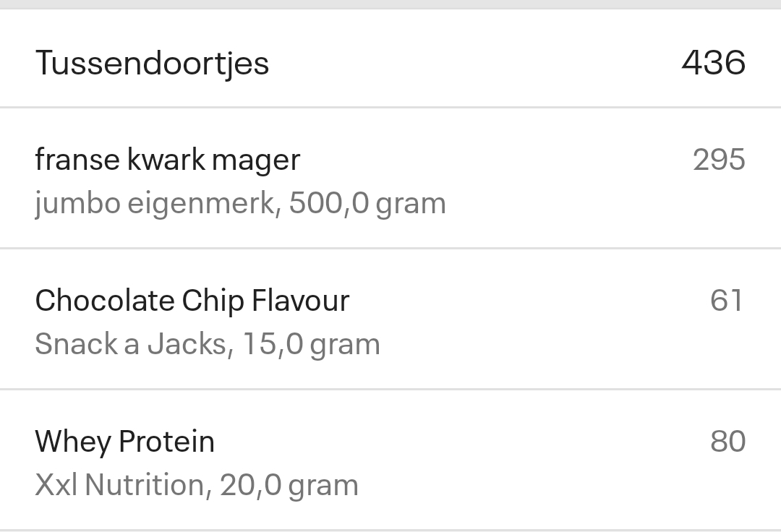Click the Xxl Nutrition 20,0 gram text

coord(196,484)
